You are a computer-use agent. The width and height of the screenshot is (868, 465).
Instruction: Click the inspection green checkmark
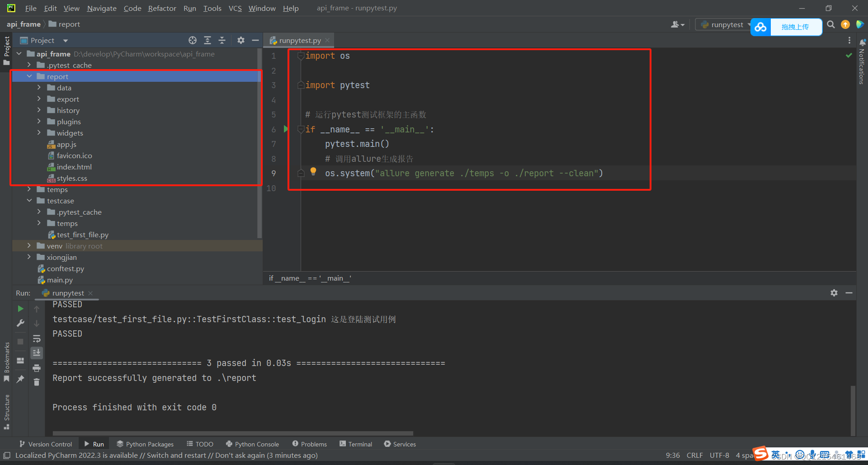(849, 55)
